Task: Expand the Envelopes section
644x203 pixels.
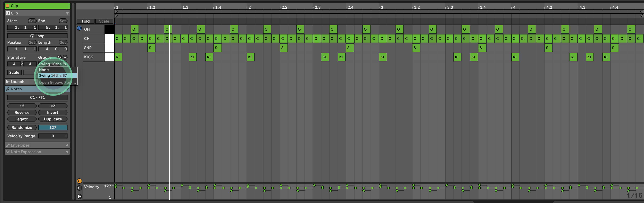Action: [67, 145]
